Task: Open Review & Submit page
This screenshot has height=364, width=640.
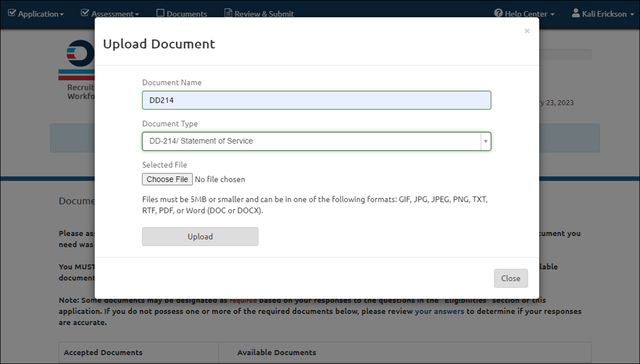Action: coord(259,14)
